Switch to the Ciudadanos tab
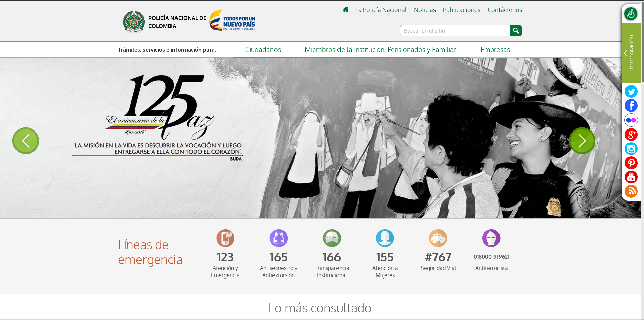 [x=263, y=49]
